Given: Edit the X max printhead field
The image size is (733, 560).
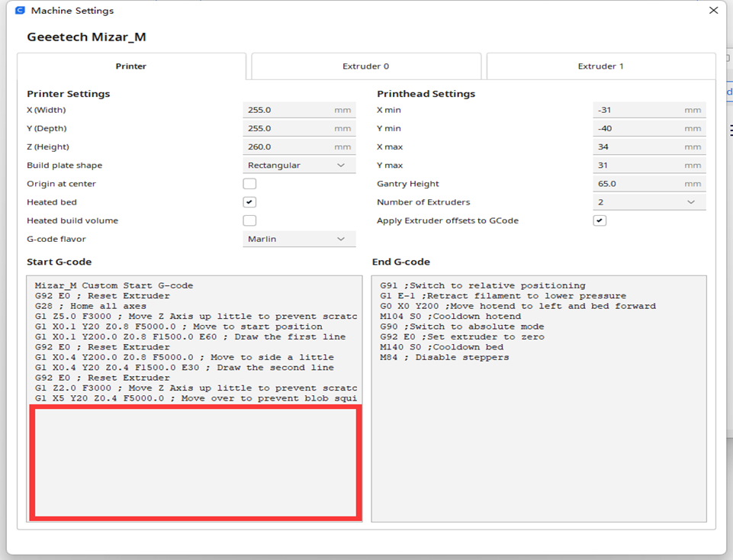Looking at the screenshot, I should 649,146.
